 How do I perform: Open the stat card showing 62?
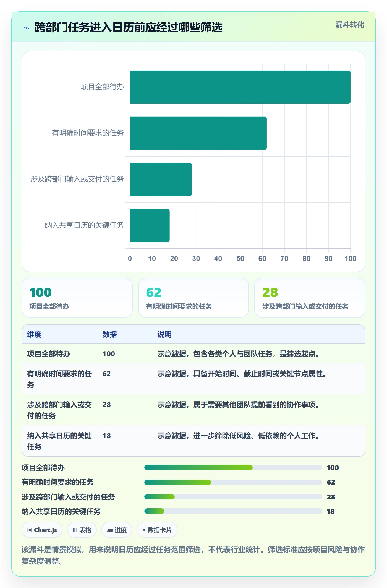[x=193, y=298]
